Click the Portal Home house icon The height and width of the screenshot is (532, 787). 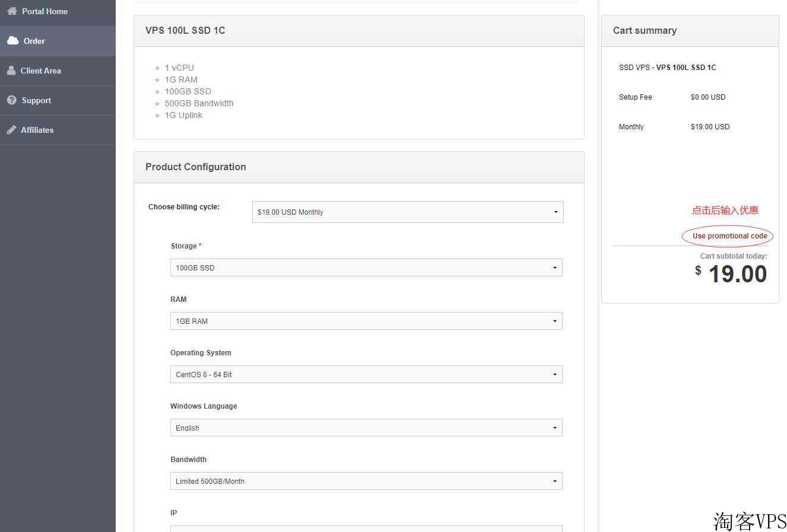12,11
